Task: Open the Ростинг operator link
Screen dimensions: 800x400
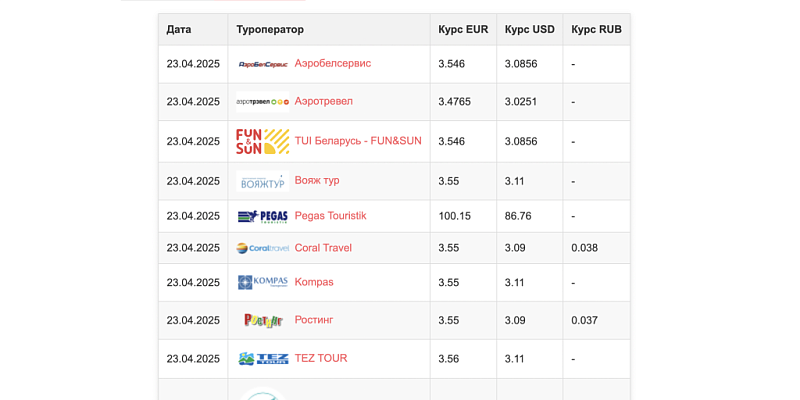Action: point(314,320)
